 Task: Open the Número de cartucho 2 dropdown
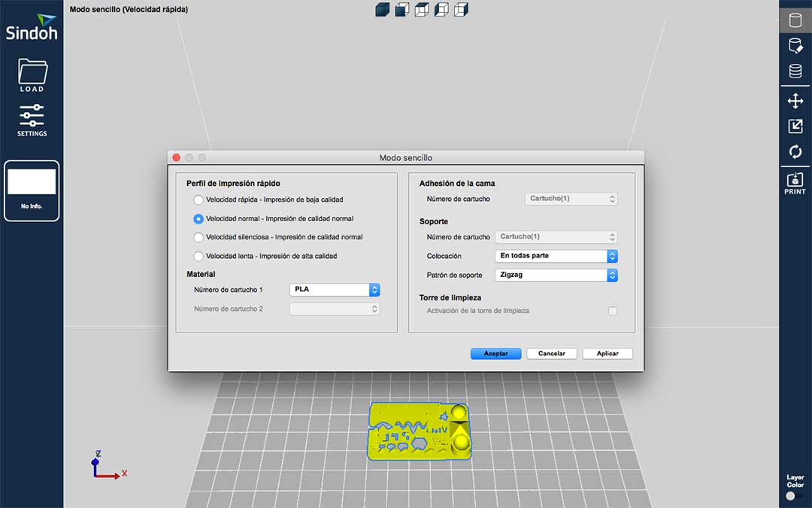(x=335, y=309)
